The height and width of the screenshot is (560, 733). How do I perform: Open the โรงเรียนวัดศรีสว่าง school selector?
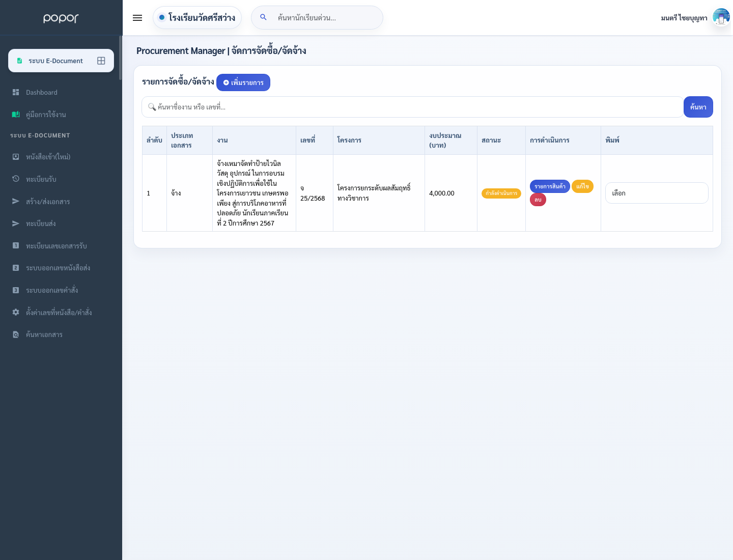[197, 18]
